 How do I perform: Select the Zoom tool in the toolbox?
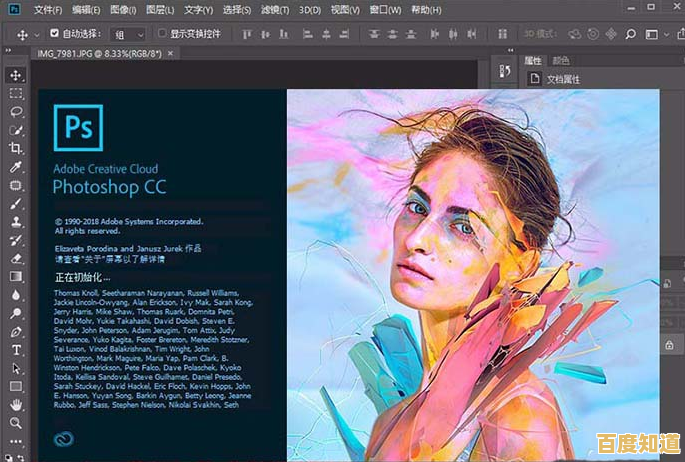[16, 423]
